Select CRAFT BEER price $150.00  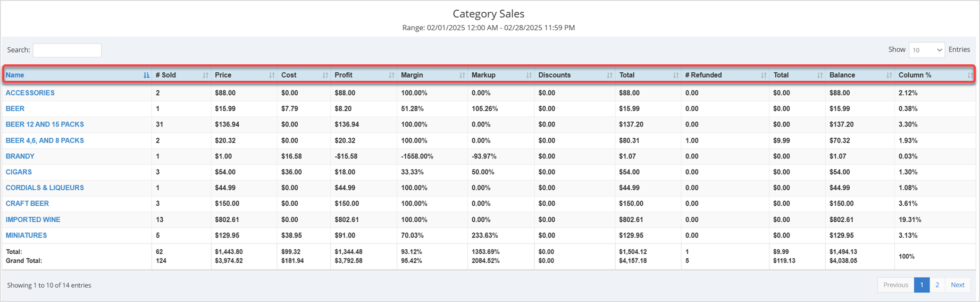(x=227, y=203)
